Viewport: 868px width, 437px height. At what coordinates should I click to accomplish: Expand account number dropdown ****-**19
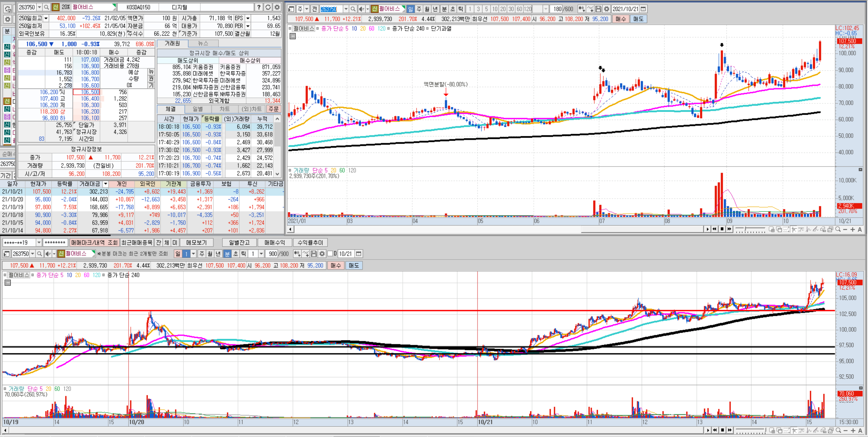39,243
